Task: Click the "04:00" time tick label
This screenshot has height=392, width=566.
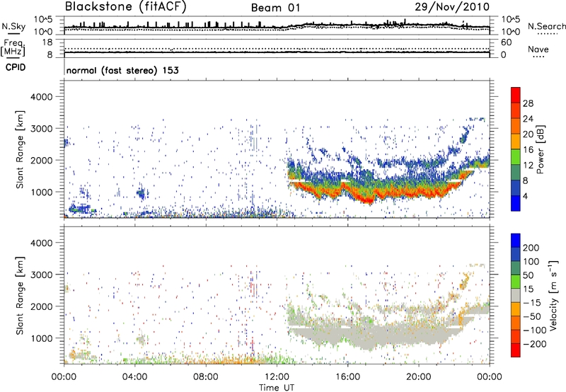Action: 134,377
